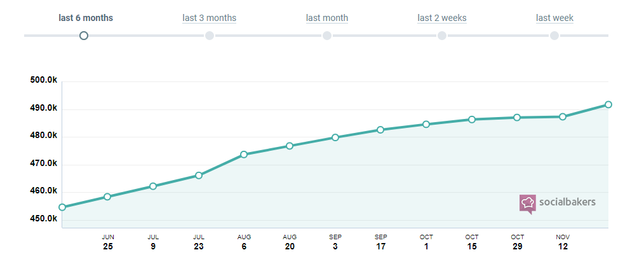Screen dimensions: 644x271
Task: Click the 'last week' text link
Action: coord(554,18)
